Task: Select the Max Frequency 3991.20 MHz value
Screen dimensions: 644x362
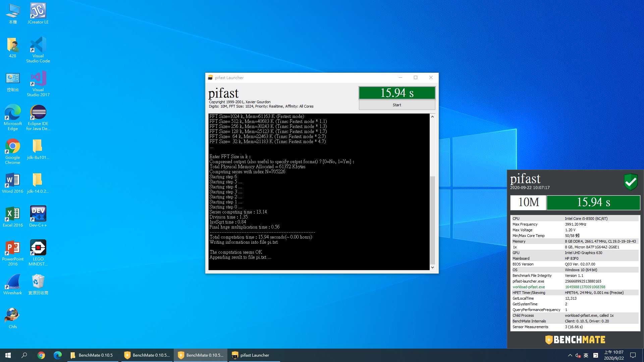Action: coord(576,224)
